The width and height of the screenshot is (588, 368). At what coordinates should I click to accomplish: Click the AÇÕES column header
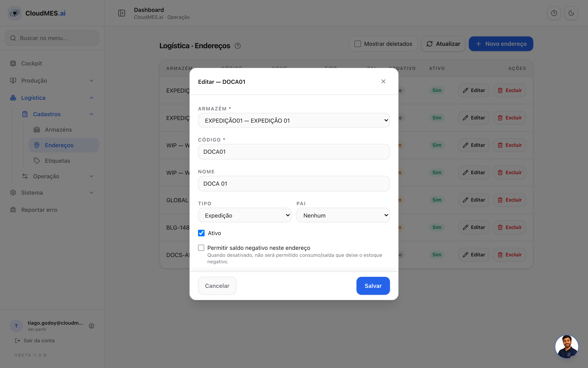point(517,68)
